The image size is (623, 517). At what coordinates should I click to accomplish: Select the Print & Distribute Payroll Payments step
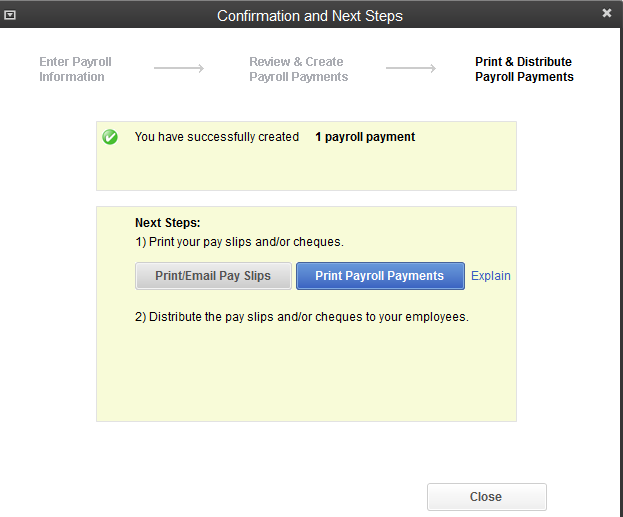[x=524, y=69]
